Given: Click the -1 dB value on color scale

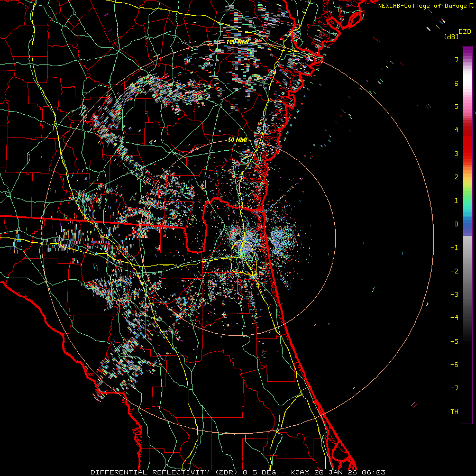Looking at the screenshot, I should [x=454, y=248].
